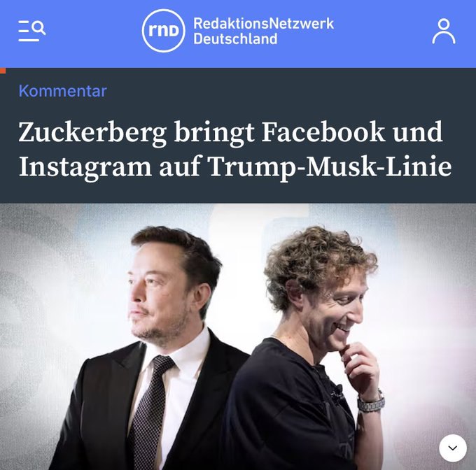
Task: Click the word 'Deutschland' in the header
Action: 235,38
